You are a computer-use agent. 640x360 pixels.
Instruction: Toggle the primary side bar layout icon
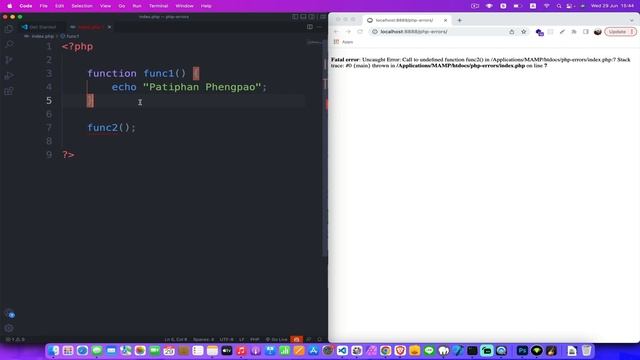click(295, 17)
